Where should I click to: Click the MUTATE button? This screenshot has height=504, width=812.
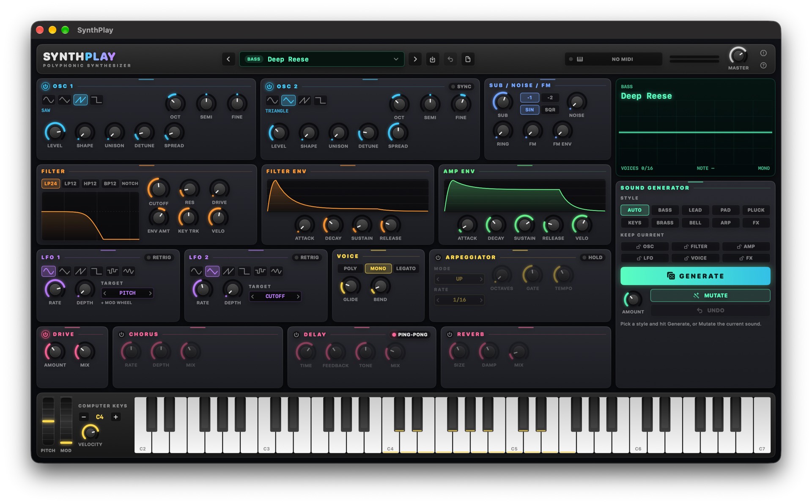(710, 296)
